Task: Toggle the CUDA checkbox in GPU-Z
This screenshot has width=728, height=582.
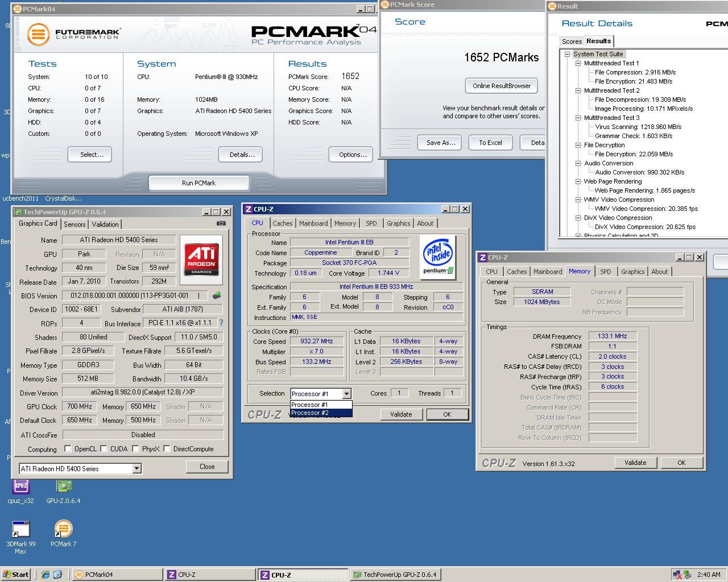Action: (104, 449)
